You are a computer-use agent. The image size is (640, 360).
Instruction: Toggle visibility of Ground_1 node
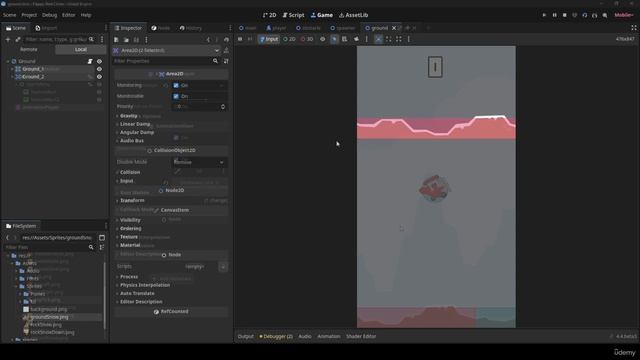coord(99,69)
